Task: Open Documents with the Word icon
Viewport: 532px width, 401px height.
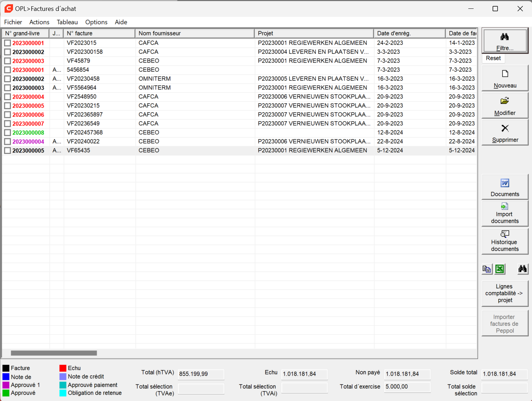Action: coord(505,187)
